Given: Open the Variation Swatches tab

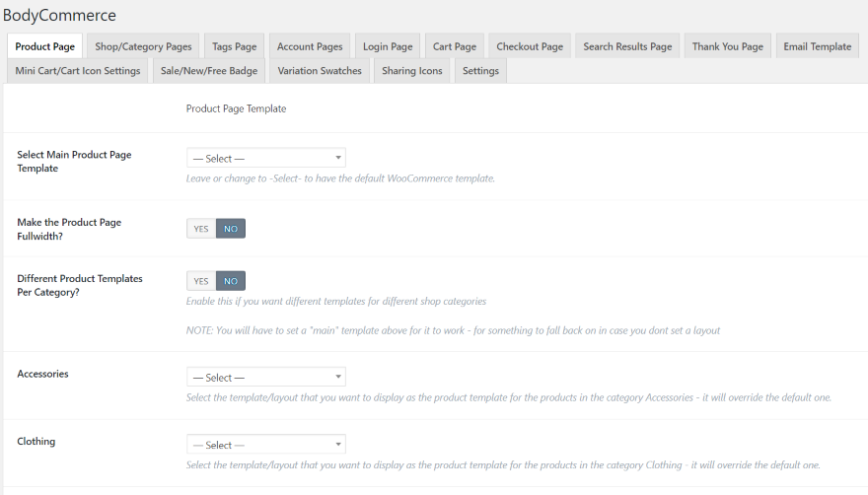Looking at the screenshot, I should tap(320, 71).
